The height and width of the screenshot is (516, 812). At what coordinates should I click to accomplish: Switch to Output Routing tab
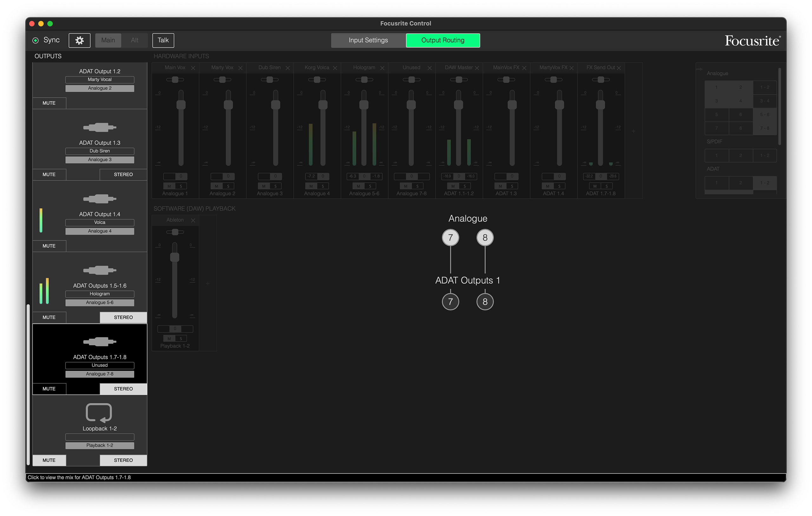coord(443,41)
